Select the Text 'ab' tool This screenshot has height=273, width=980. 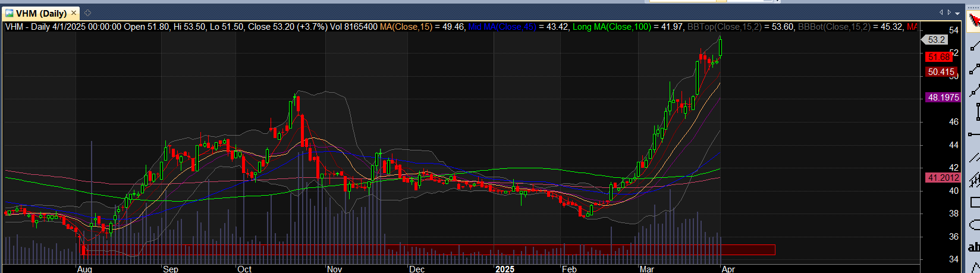974,247
